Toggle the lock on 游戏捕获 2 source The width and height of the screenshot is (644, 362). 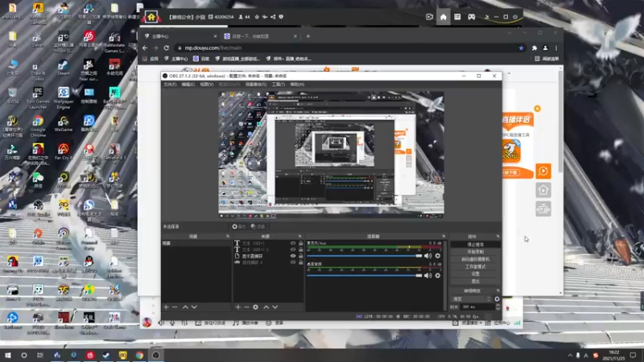[x=300, y=262]
